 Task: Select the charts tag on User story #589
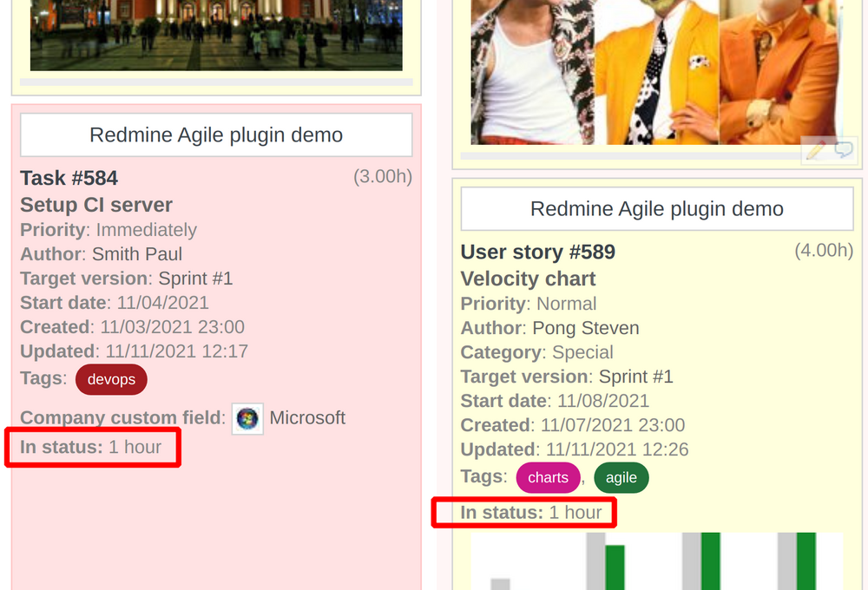click(548, 477)
